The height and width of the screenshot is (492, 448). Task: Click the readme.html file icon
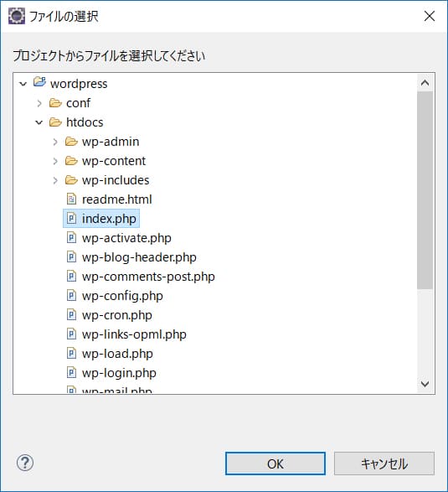pos(71,199)
